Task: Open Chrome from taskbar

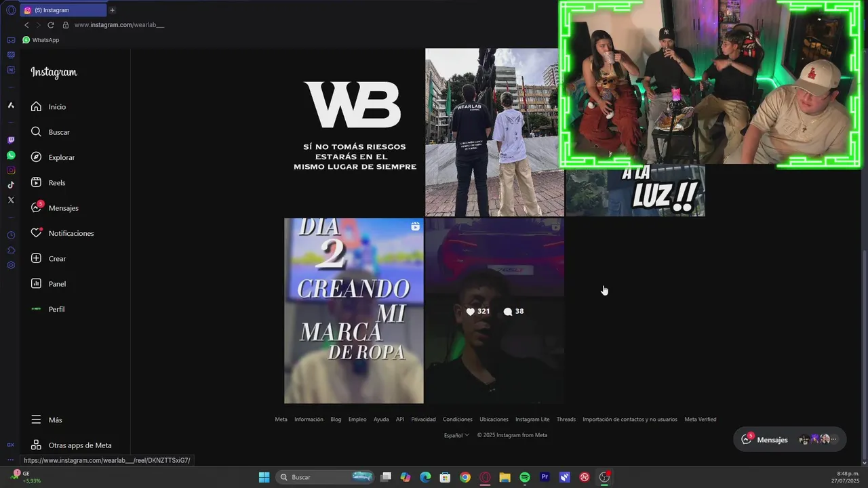Action: 465,477
